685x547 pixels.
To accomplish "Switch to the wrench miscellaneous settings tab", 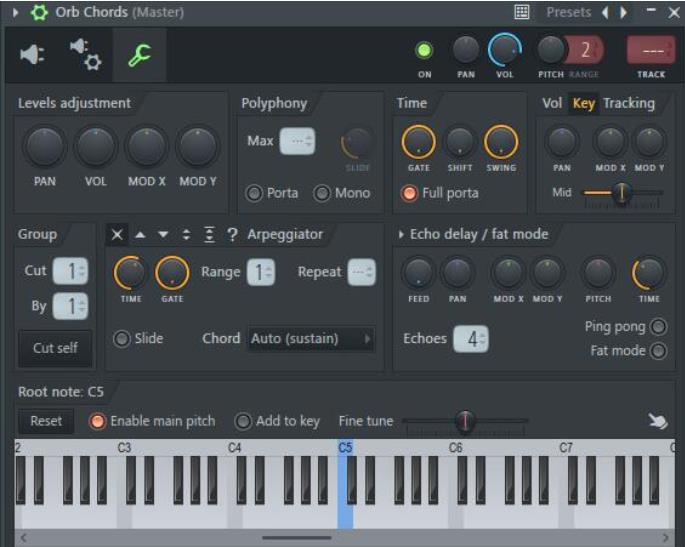I will (139, 55).
